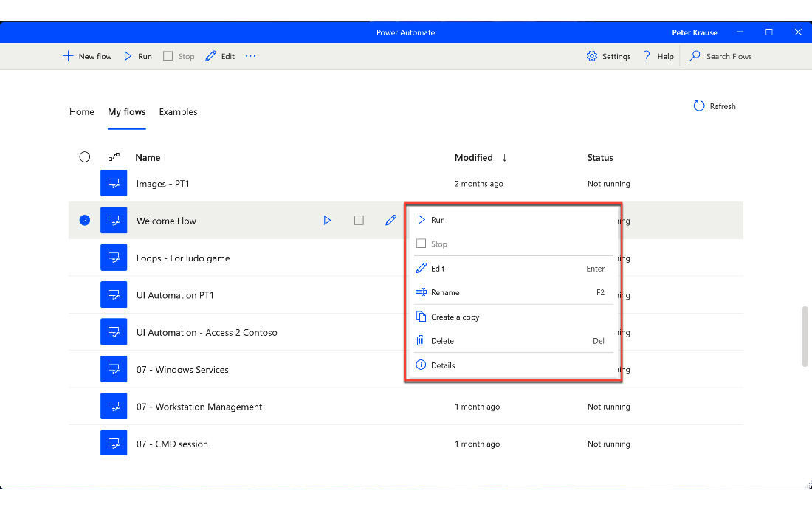Click the 07 - CMD session flow icon
812x510 pixels.
click(x=114, y=443)
